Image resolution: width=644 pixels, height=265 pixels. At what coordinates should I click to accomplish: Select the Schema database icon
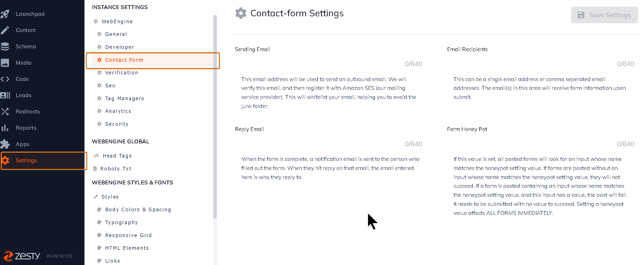click(5, 46)
